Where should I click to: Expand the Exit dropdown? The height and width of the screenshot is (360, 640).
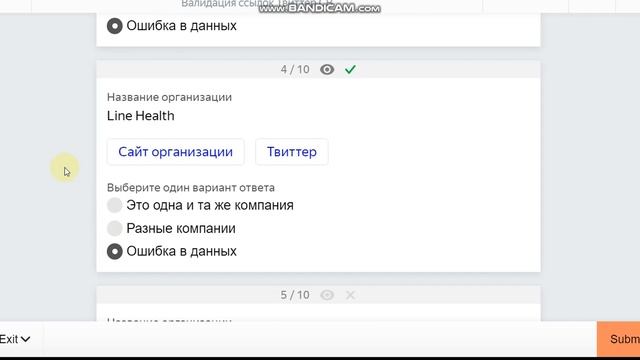click(x=15, y=339)
